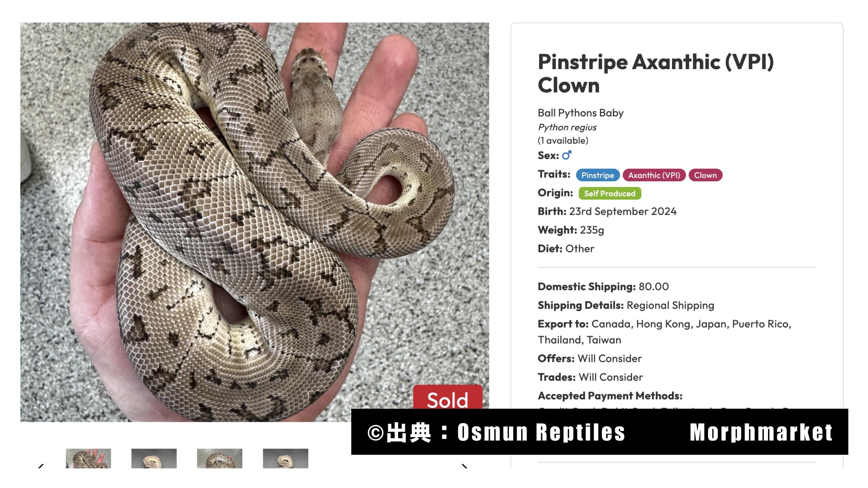This screenshot has width=868, height=488.
Task: View the fourth thumbnail photo
Action: point(285,458)
